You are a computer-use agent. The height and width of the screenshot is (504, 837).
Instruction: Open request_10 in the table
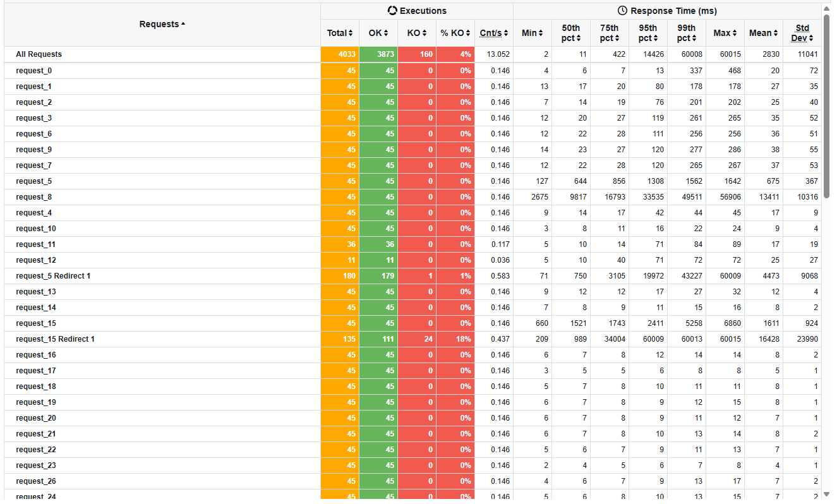pos(36,229)
